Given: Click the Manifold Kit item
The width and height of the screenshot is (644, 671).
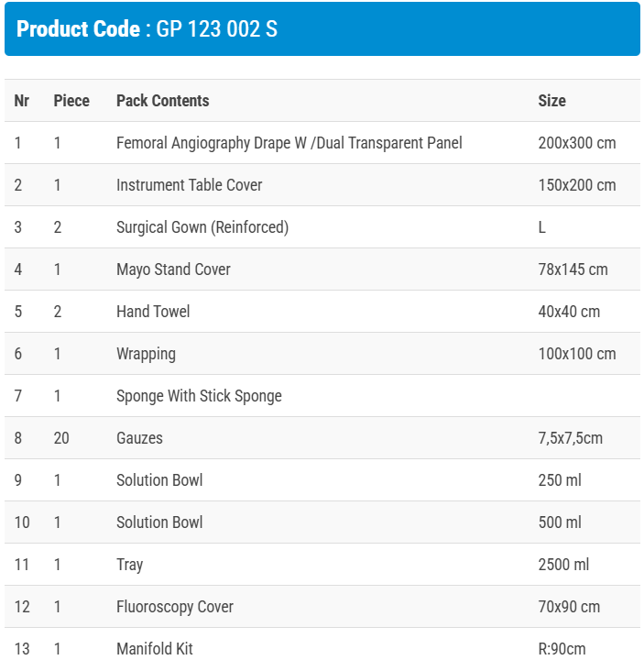Looking at the screenshot, I should coord(154,649).
